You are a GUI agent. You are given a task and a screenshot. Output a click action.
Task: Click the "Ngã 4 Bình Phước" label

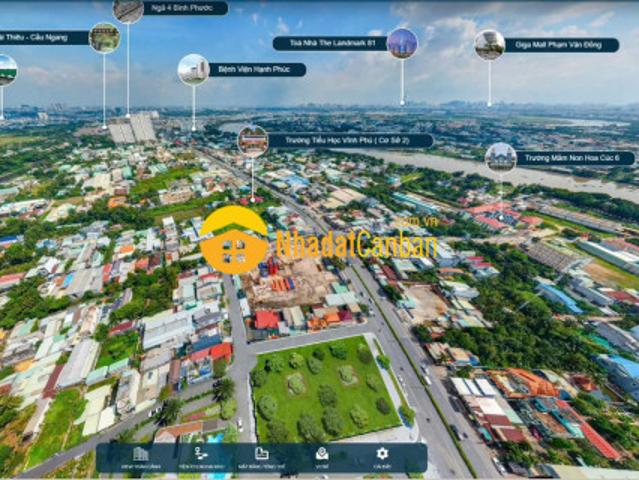click(185, 8)
